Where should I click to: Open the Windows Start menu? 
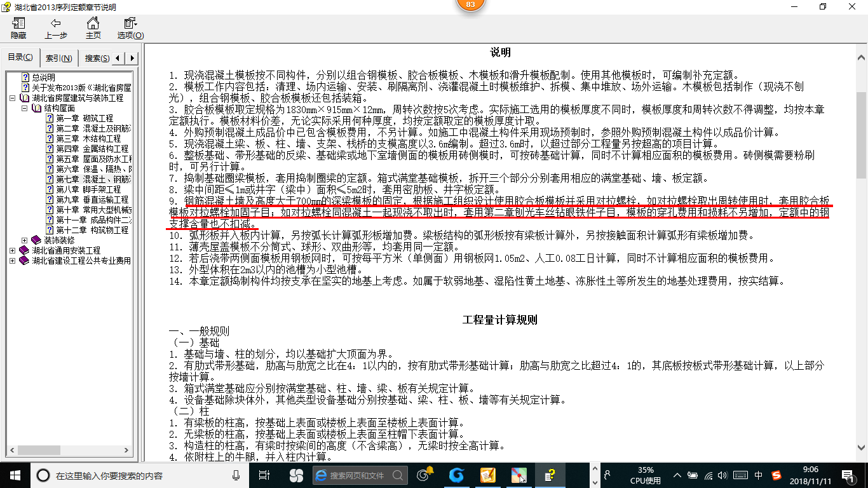[x=15, y=475]
